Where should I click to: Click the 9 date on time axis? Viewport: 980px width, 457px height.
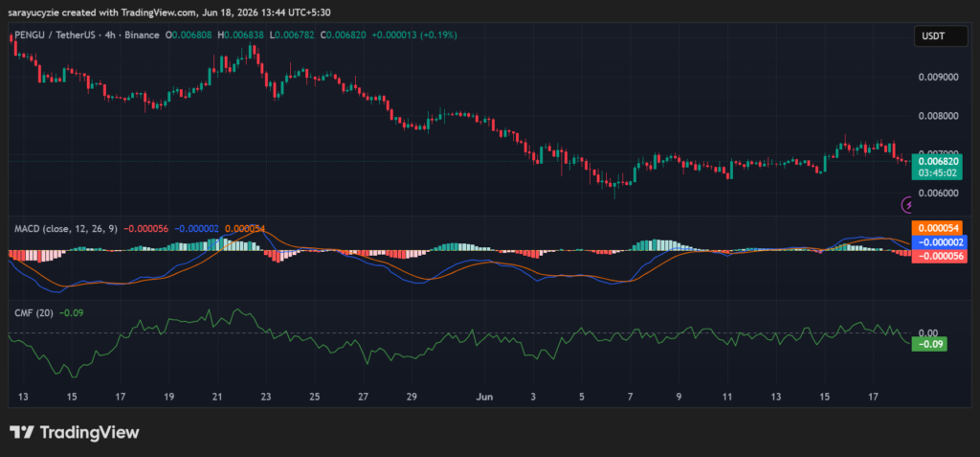[x=679, y=397]
